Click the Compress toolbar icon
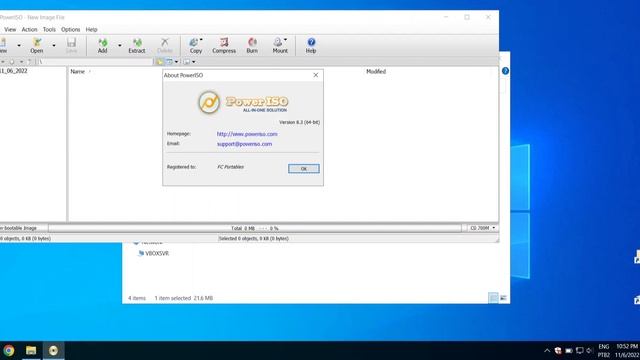 point(224,45)
